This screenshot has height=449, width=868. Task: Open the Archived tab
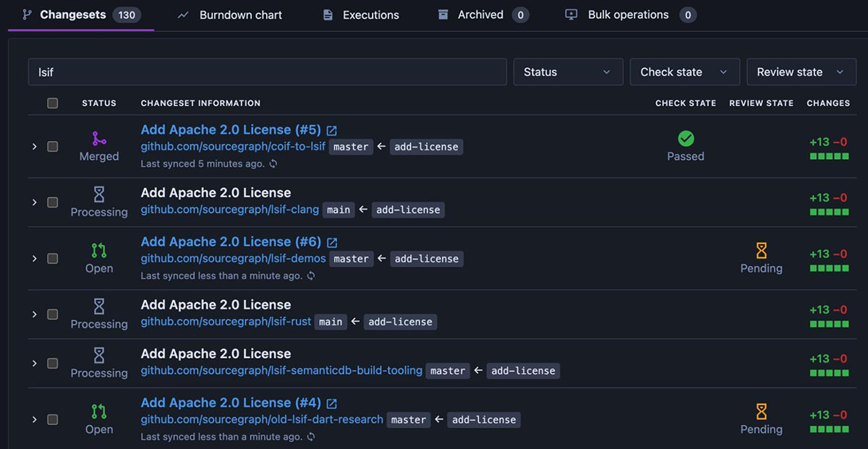click(483, 14)
